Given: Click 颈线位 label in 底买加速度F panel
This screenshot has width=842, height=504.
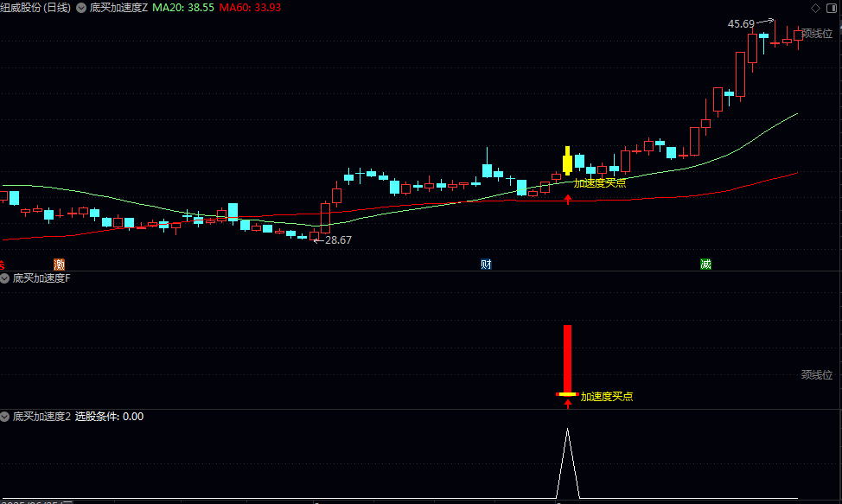Looking at the screenshot, I should click(817, 374).
